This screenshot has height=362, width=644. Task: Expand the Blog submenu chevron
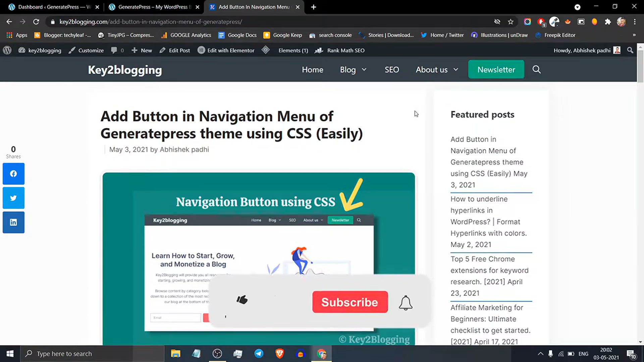coord(364,69)
